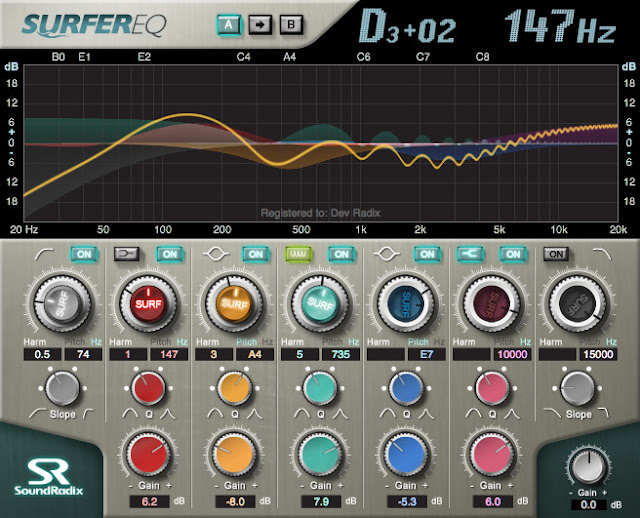Click the red Q knob

[x=148, y=388]
